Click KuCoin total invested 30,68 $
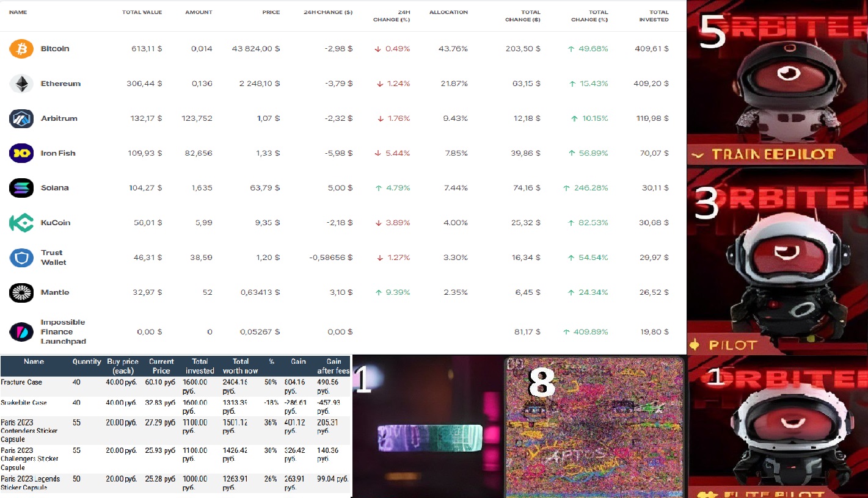 pos(654,223)
